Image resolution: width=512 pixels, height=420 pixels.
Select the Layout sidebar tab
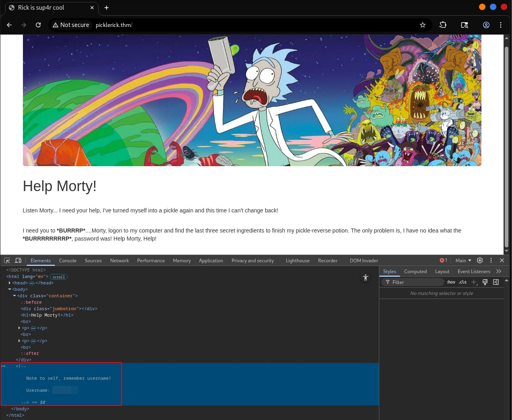(x=442, y=272)
